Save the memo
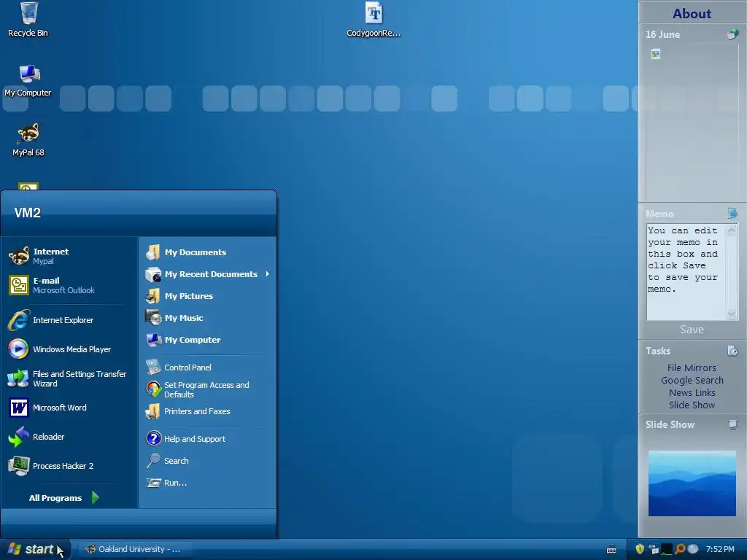 click(692, 330)
